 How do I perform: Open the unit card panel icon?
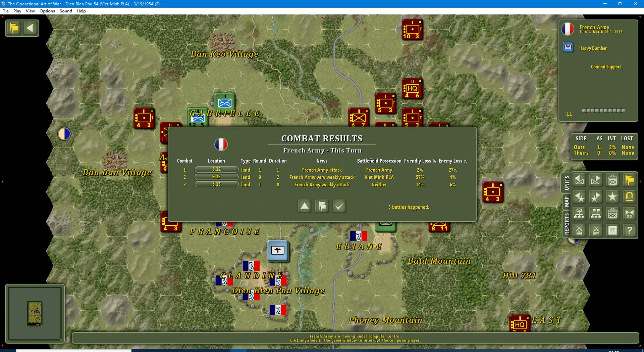point(612,230)
